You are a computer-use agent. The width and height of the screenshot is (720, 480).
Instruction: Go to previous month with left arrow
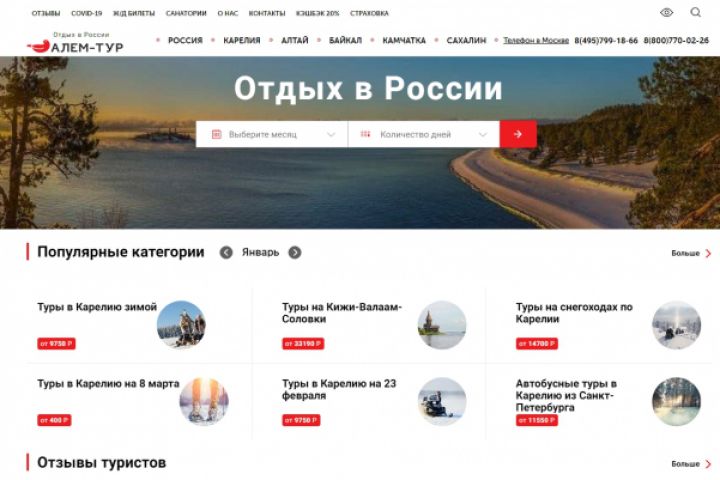[x=226, y=253]
